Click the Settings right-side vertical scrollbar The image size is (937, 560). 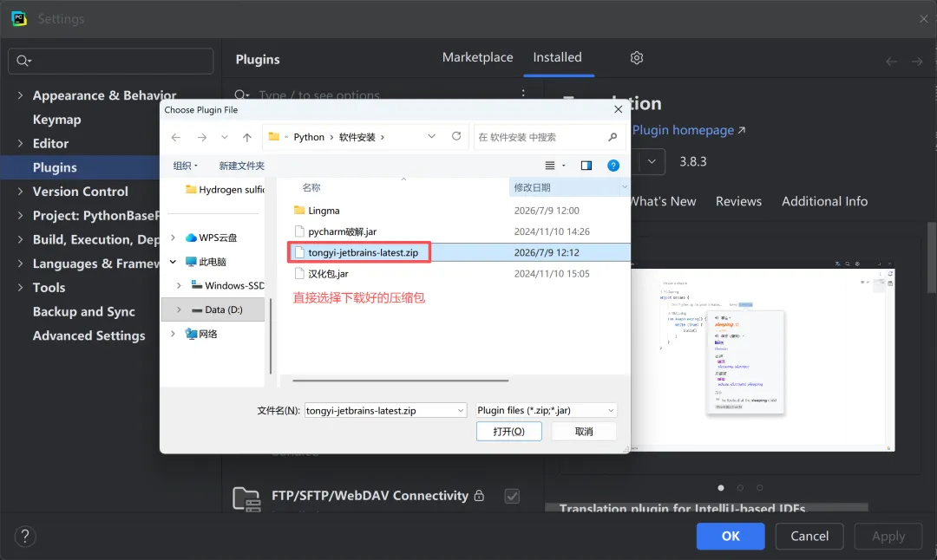tap(932, 257)
